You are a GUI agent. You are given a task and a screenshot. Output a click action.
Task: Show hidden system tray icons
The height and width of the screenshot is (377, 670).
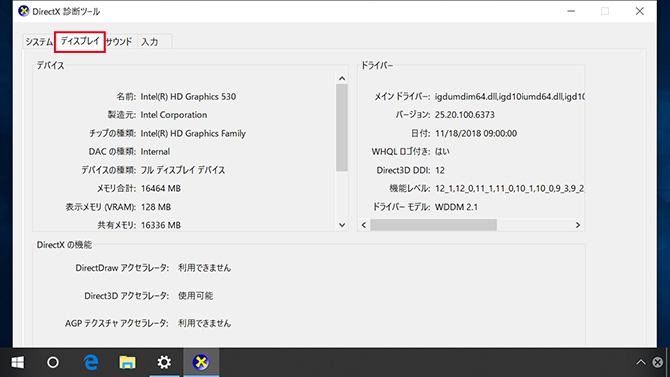click(x=641, y=362)
